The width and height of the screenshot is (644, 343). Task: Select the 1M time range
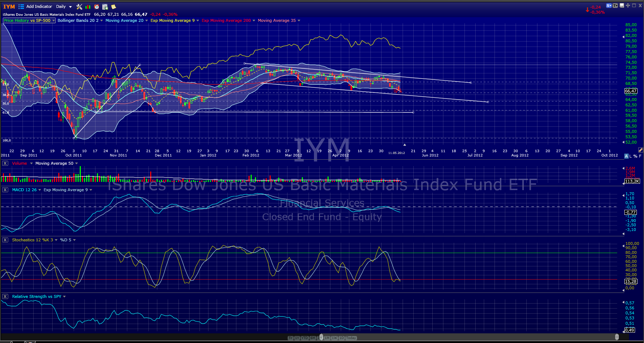click(327, 338)
